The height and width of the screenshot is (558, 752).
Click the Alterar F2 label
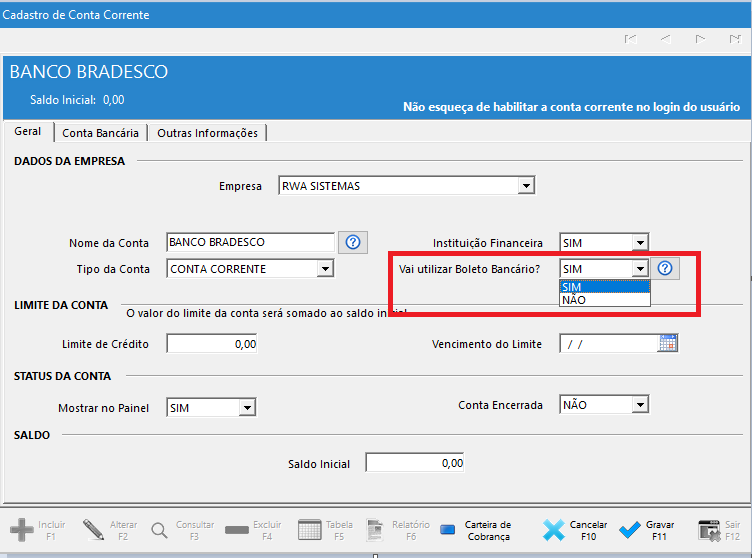[x=123, y=531]
